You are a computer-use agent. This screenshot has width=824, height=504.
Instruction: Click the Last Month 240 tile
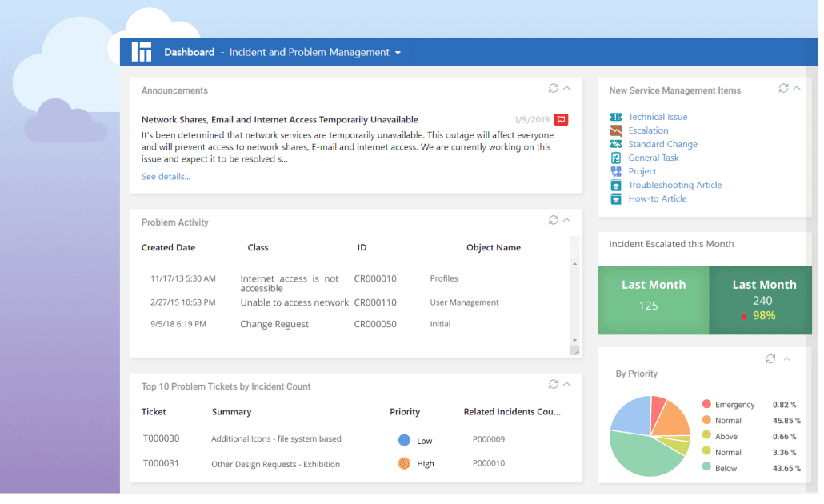[761, 300]
